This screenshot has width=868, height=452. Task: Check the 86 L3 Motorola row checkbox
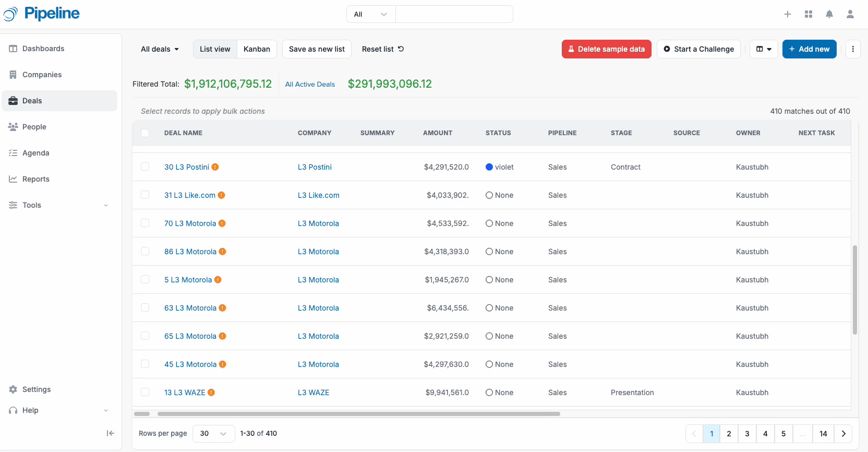pyautogui.click(x=145, y=251)
